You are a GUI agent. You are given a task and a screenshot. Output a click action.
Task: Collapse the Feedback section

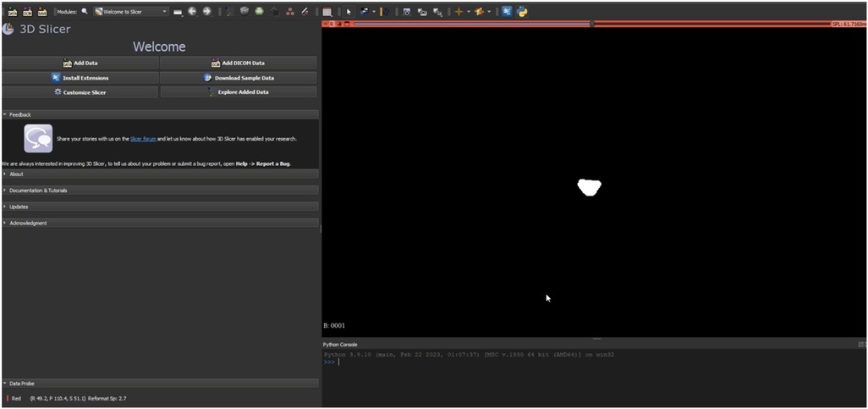tap(160, 114)
